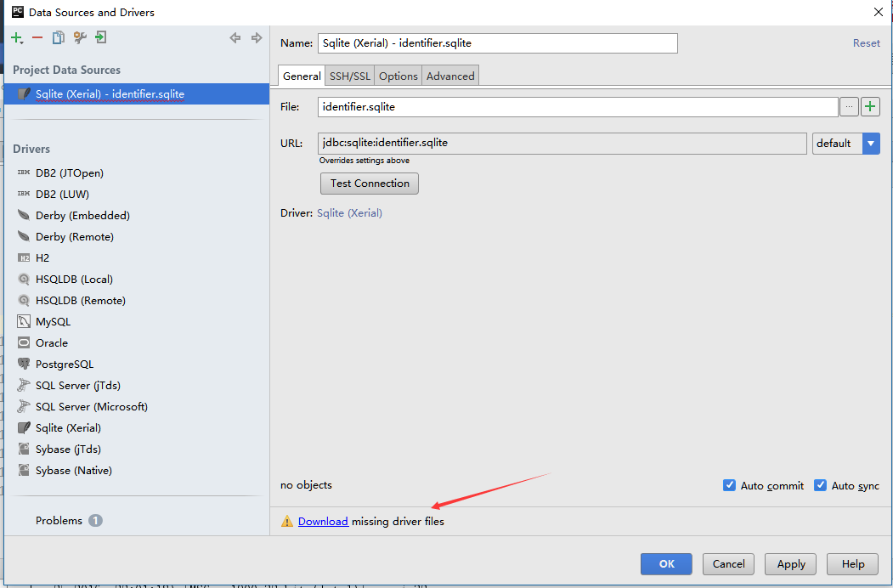Open the Advanced tab
893x588 pixels.
pyautogui.click(x=450, y=76)
